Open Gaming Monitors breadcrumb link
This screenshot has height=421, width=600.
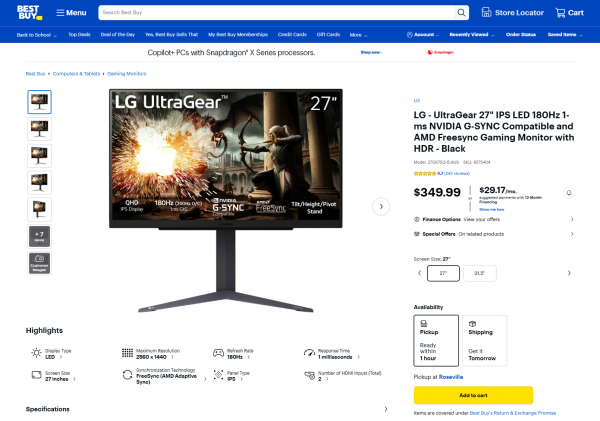[x=127, y=73]
